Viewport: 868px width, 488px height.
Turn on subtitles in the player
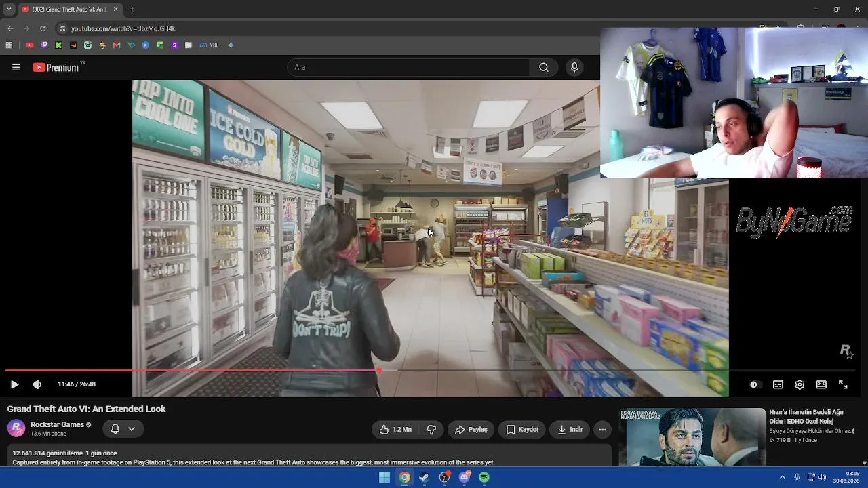(x=778, y=384)
